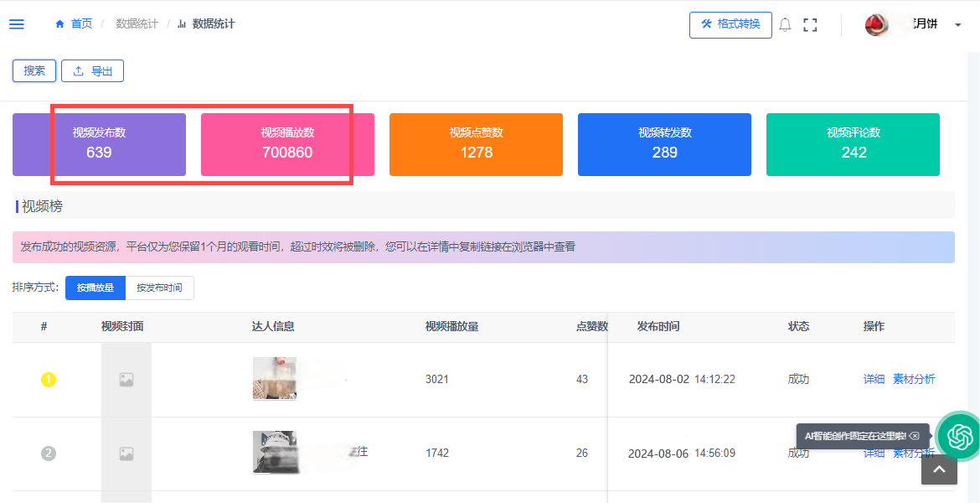This screenshot has height=503, width=980.
Task: Click the 搜索 button
Action: pos(34,71)
